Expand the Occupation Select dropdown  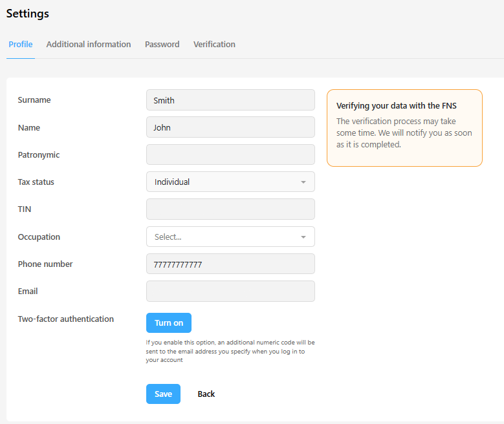pos(230,237)
